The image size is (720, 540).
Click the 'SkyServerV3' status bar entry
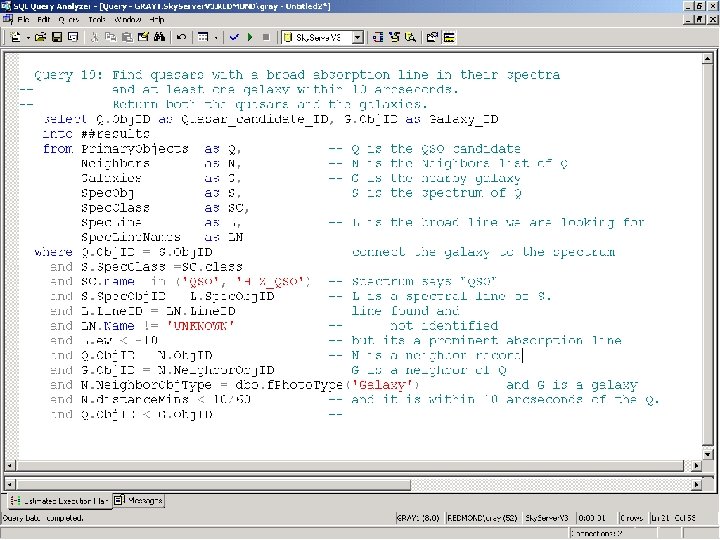click(x=546, y=518)
